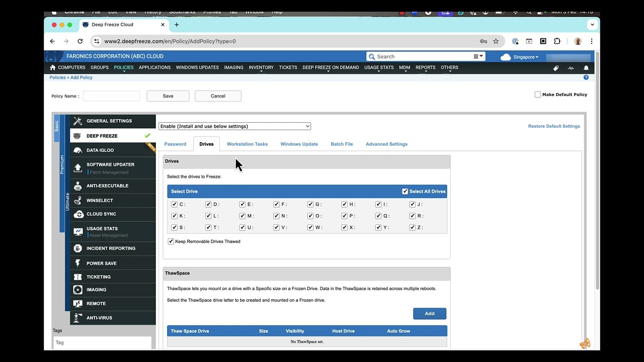Click Restore Default Settings link
Image resolution: width=644 pixels, height=362 pixels.
[x=554, y=126]
